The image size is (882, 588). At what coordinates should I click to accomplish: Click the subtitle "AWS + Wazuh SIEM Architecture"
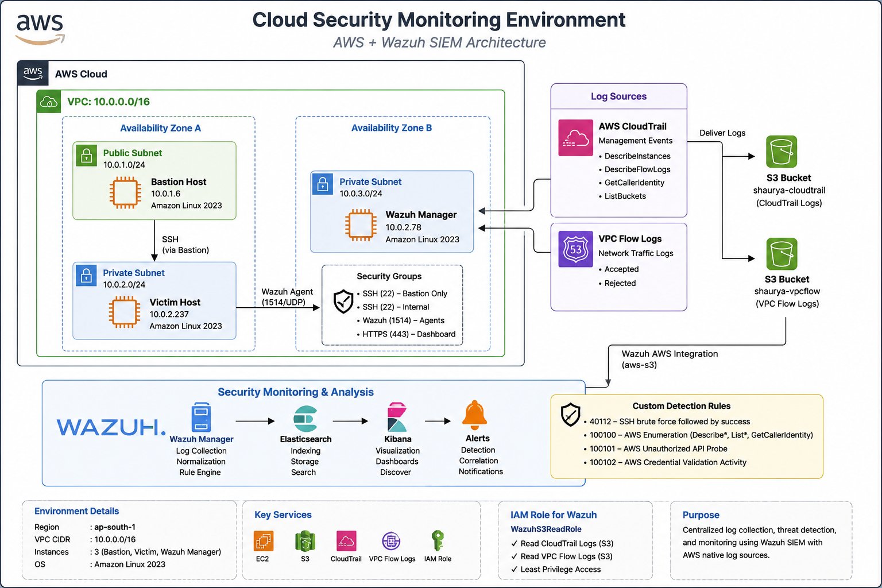439,42
